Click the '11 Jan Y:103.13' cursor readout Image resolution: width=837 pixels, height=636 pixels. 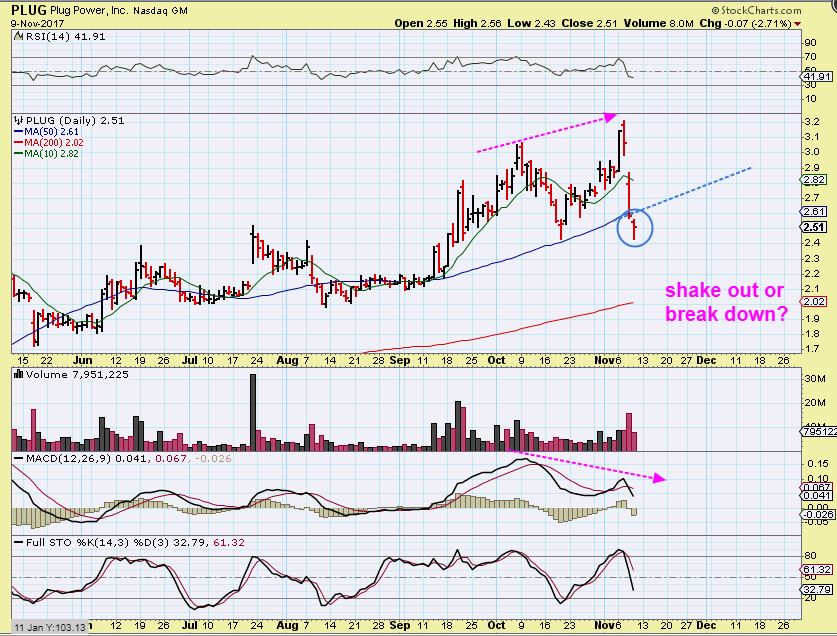click(x=50, y=627)
